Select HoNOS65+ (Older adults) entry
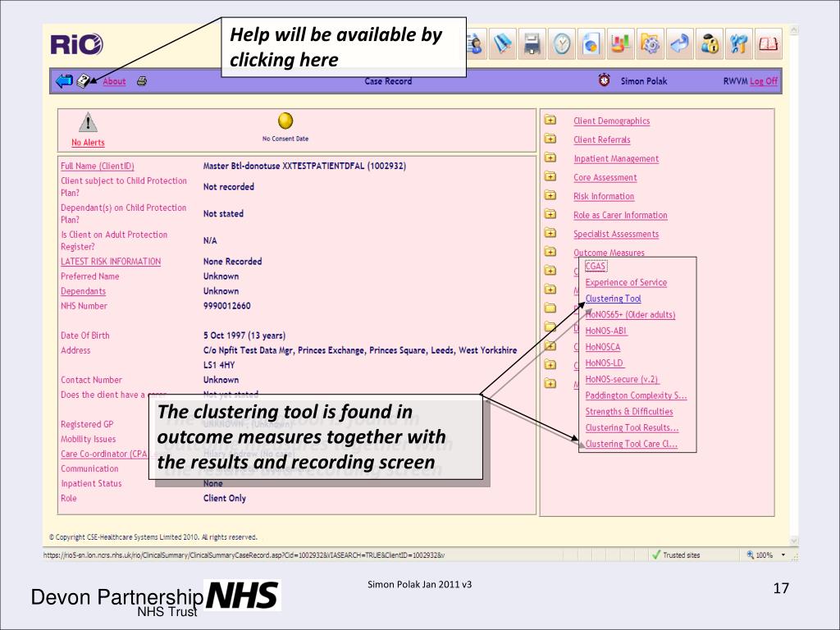The width and height of the screenshot is (840, 630). 630,314
